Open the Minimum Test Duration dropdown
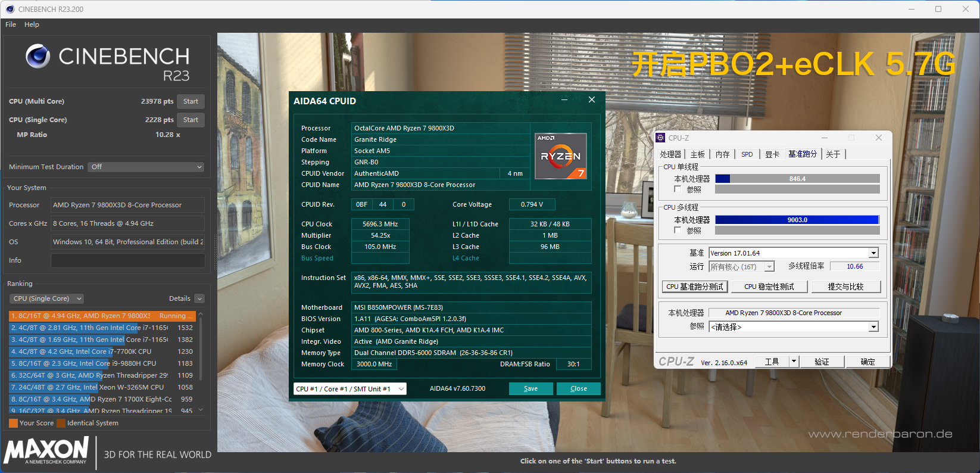 146,167
